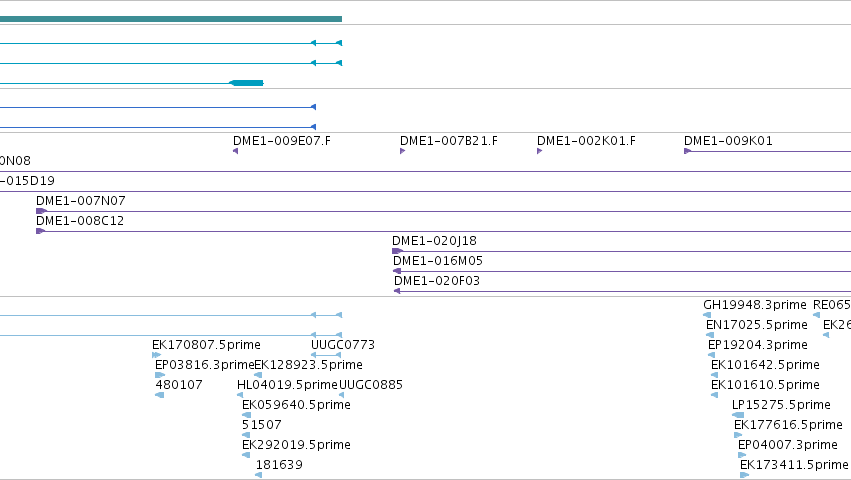This screenshot has width=851, height=480.
Task: Click the start arrow of DME1-007N07 line
Action: tap(41, 211)
